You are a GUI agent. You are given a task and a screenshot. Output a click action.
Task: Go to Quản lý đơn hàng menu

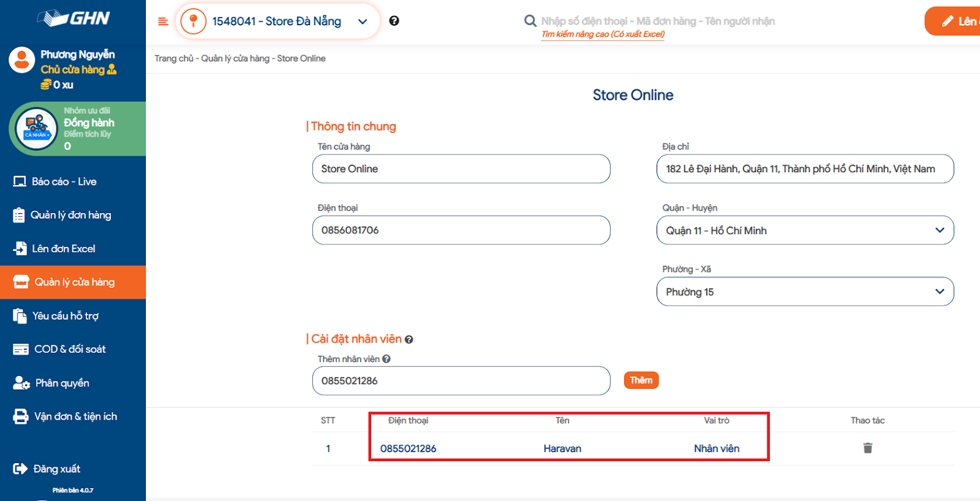pyautogui.click(x=73, y=215)
